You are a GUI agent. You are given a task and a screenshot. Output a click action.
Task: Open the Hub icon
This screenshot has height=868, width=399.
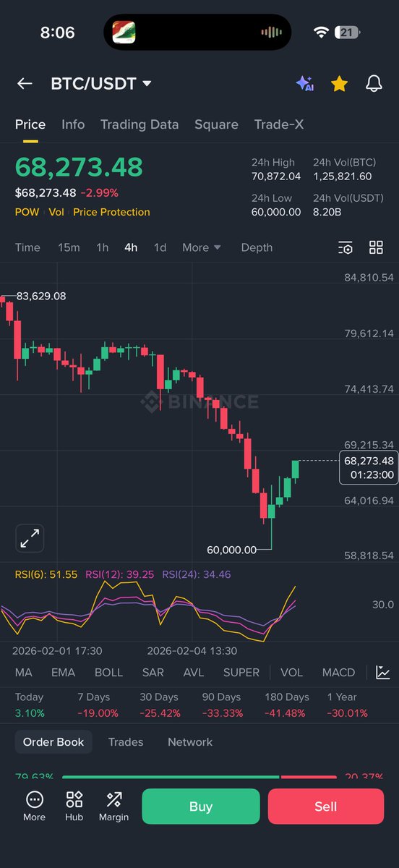(74, 807)
